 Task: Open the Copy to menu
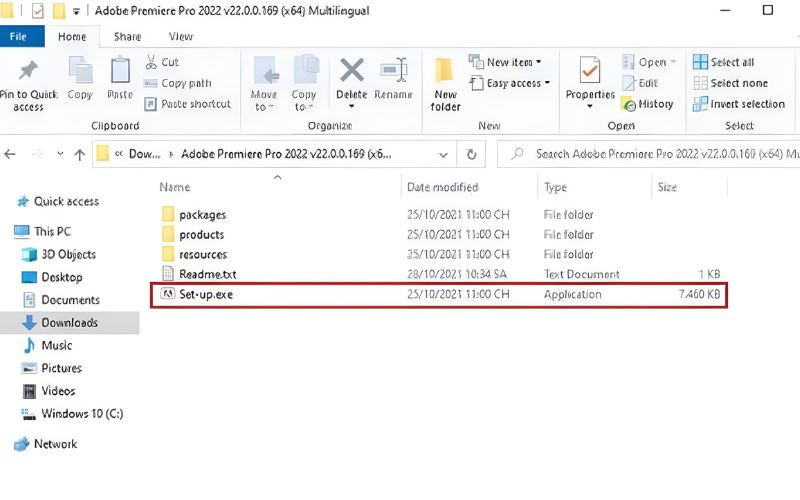(x=304, y=84)
